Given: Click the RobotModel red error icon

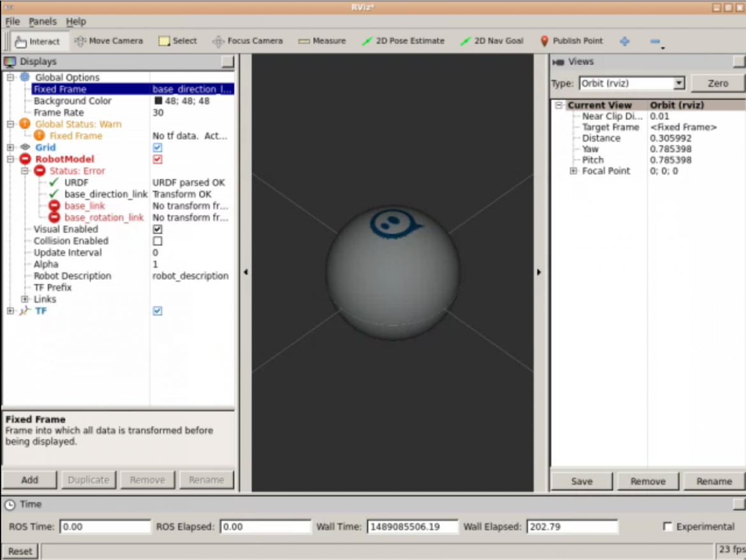Looking at the screenshot, I should (x=25, y=159).
